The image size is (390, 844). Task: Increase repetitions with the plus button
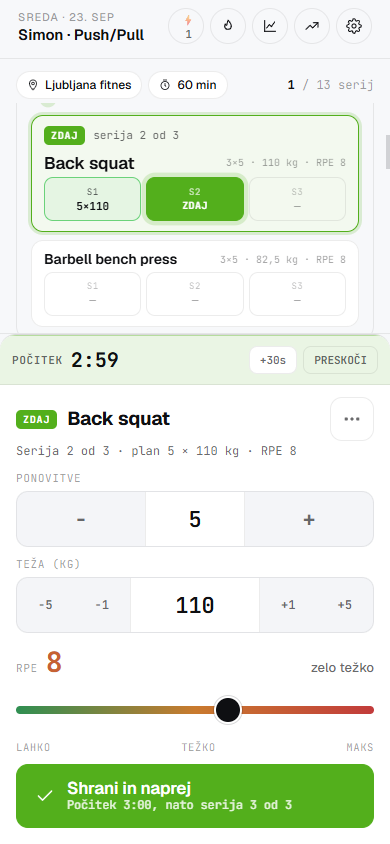click(309, 519)
